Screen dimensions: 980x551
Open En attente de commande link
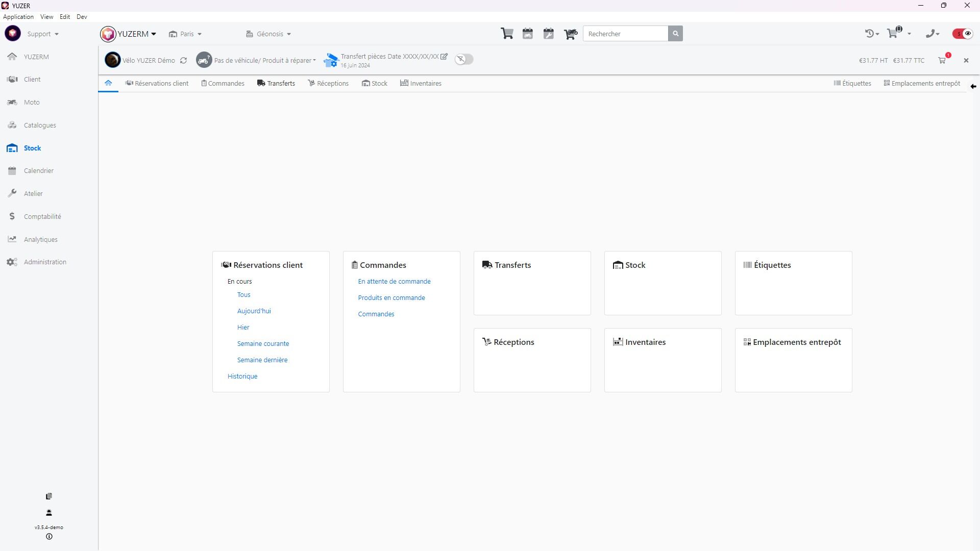pos(394,282)
